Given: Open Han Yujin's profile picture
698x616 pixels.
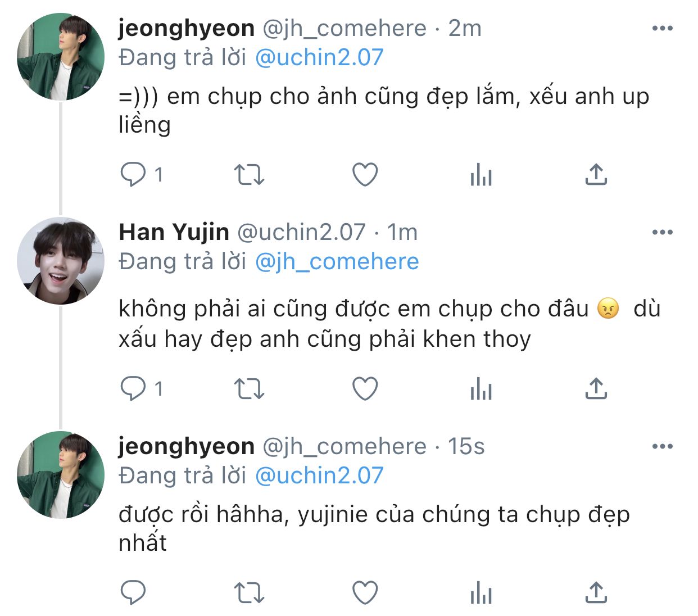Looking at the screenshot, I should click(x=61, y=261).
